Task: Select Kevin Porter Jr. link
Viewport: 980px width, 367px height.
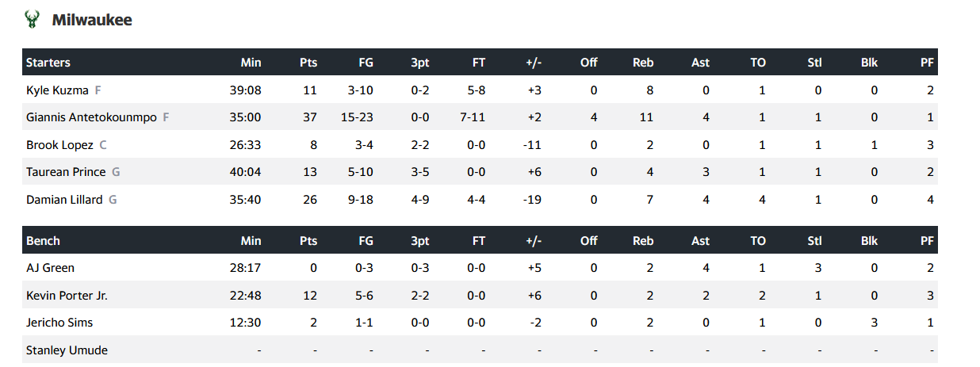Action: click(x=67, y=296)
